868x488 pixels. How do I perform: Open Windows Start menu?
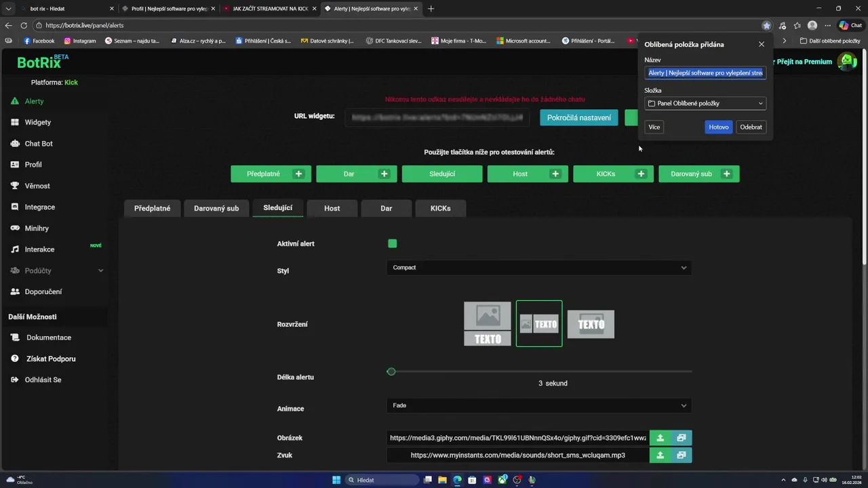coord(336,480)
